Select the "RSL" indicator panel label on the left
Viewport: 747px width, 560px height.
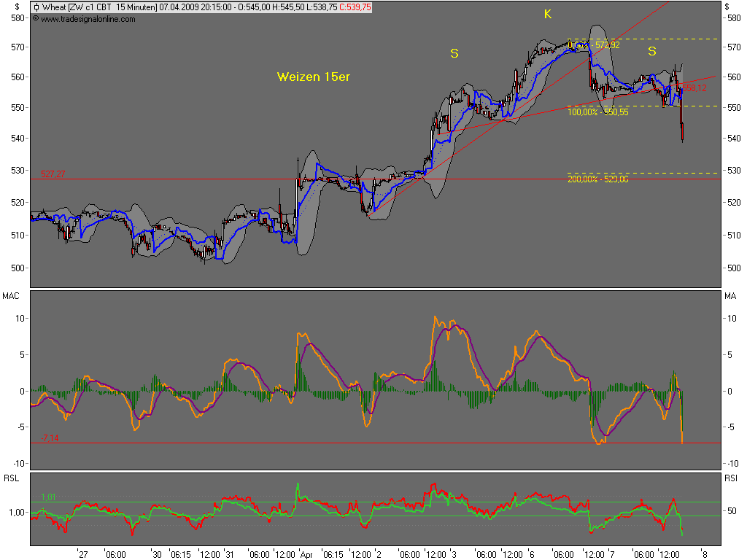[12, 478]
